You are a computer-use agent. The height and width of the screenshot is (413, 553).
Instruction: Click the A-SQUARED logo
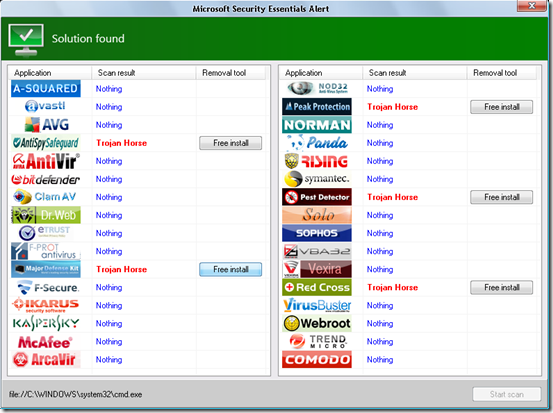46,89
